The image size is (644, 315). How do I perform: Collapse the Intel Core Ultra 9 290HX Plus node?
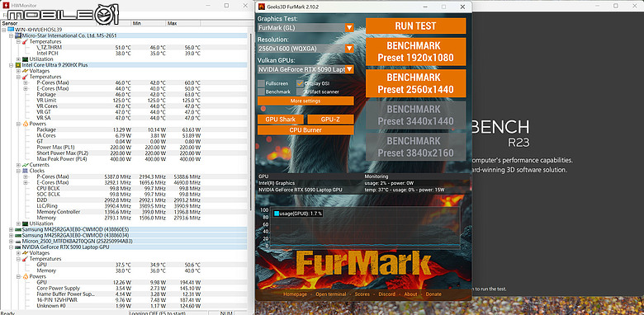[x=11, y=65]
